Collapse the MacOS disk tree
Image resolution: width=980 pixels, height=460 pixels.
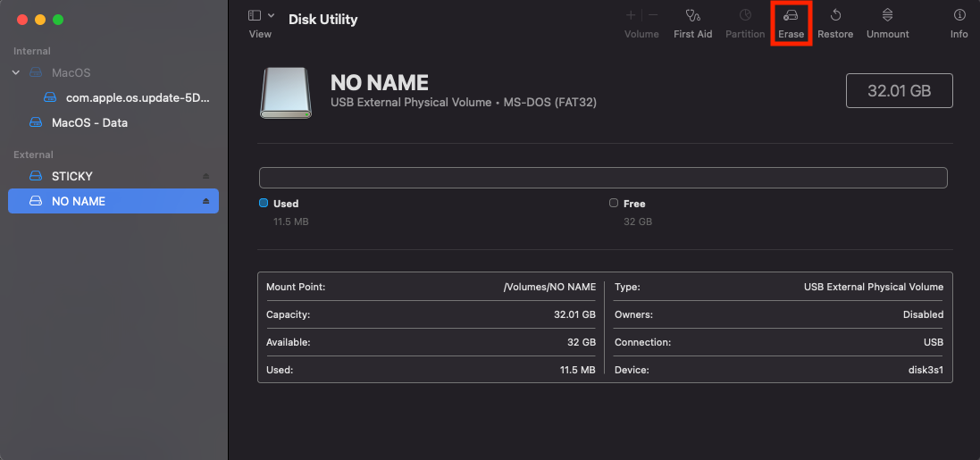[x=16, y=72]
